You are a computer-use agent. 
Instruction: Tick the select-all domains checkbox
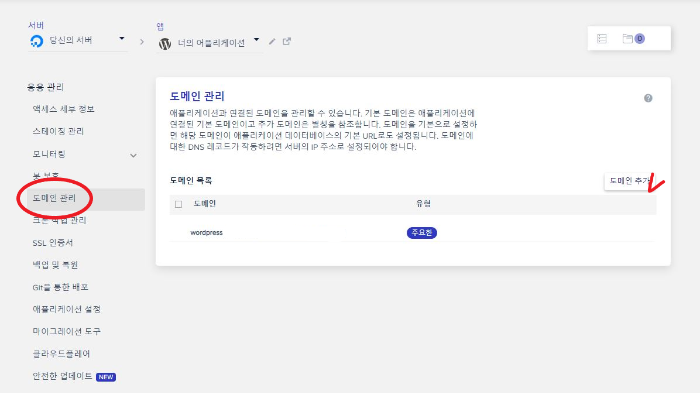click(179, 204)
